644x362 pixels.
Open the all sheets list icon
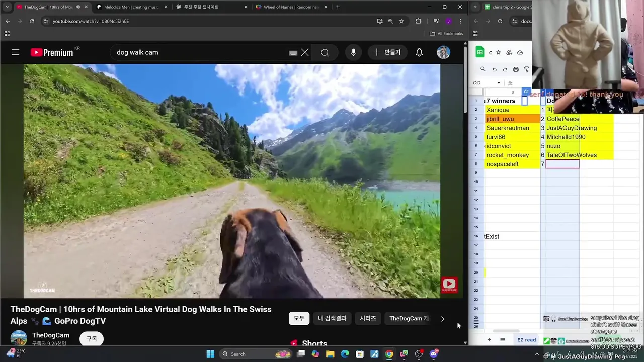click(x=502, y=340)
